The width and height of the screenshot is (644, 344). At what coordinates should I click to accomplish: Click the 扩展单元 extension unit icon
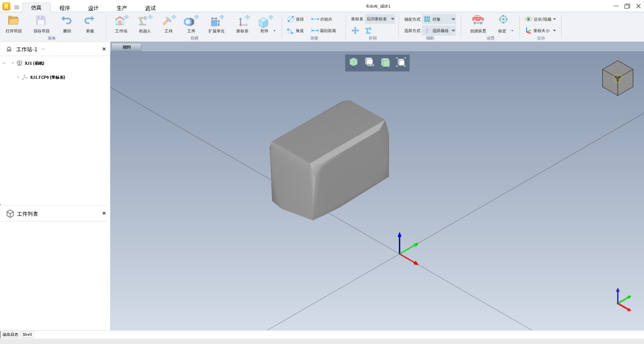[x=216, y=21]
